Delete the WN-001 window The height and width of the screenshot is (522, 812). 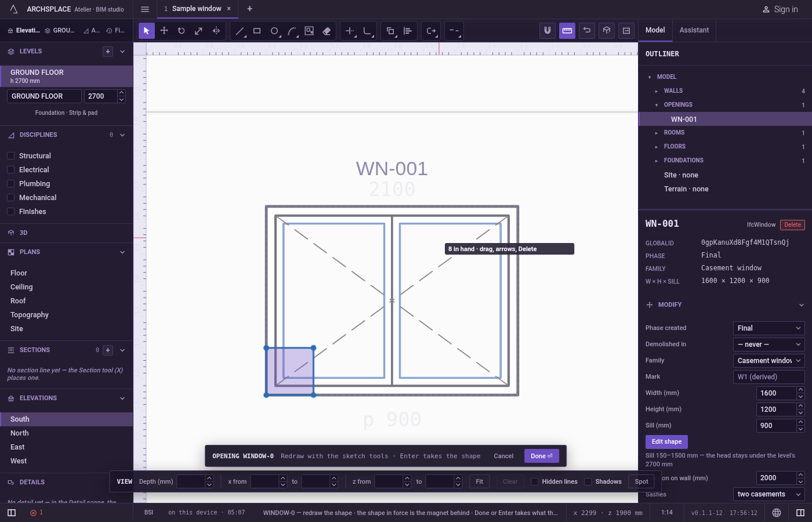(792, 225)
